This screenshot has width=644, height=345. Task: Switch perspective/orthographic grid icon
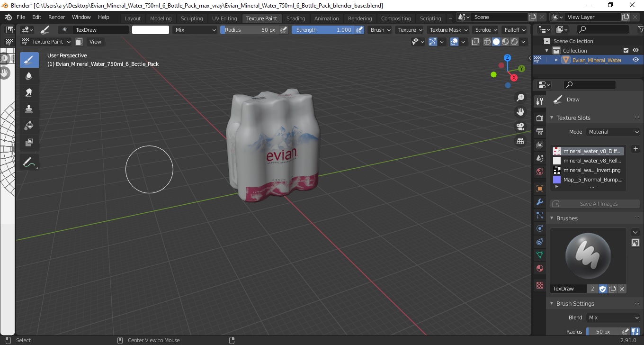[x=520, y=141]
